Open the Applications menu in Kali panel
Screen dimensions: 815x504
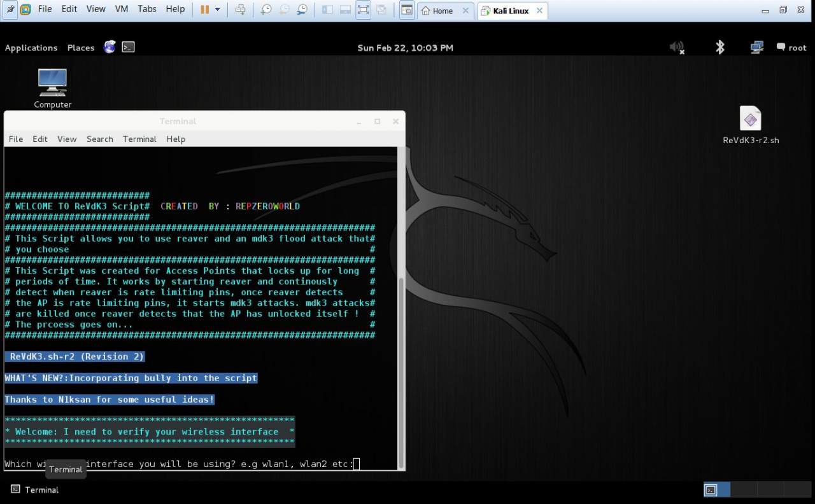(x=31, y=48)
